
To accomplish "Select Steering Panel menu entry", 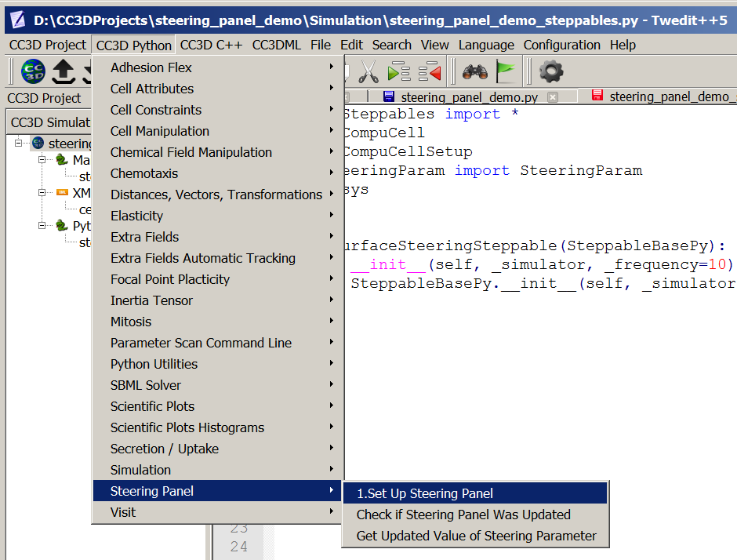I will click(x=218, y=490).
